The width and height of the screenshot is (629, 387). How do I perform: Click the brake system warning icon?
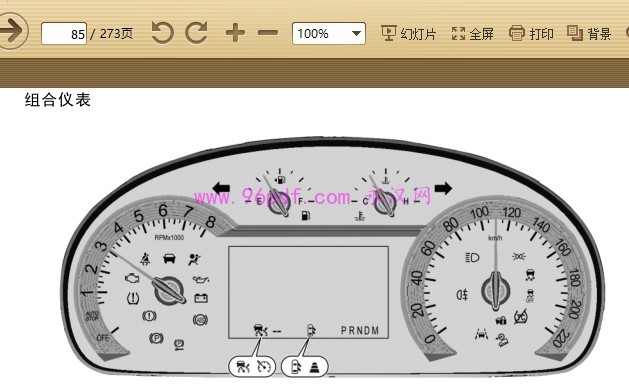(149, 316)
